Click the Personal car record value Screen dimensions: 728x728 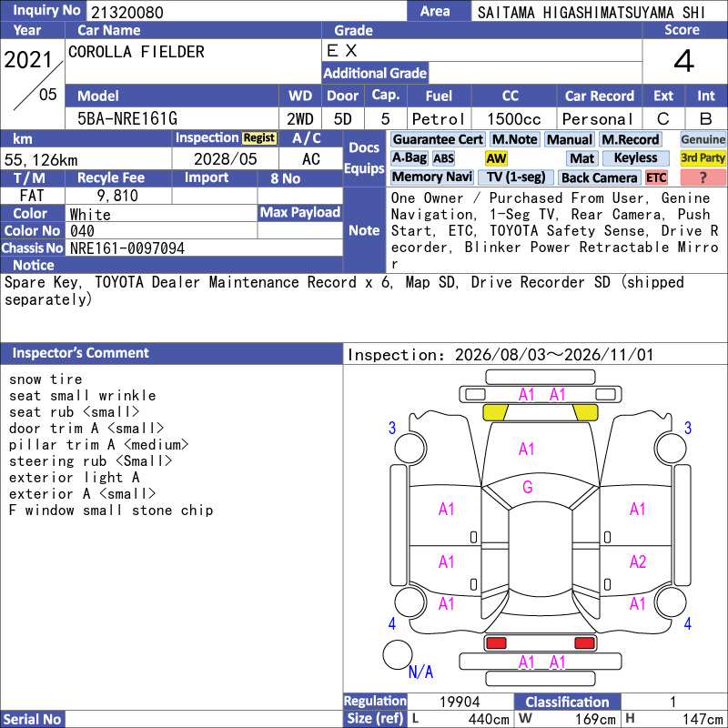click(x=597, y=119)
